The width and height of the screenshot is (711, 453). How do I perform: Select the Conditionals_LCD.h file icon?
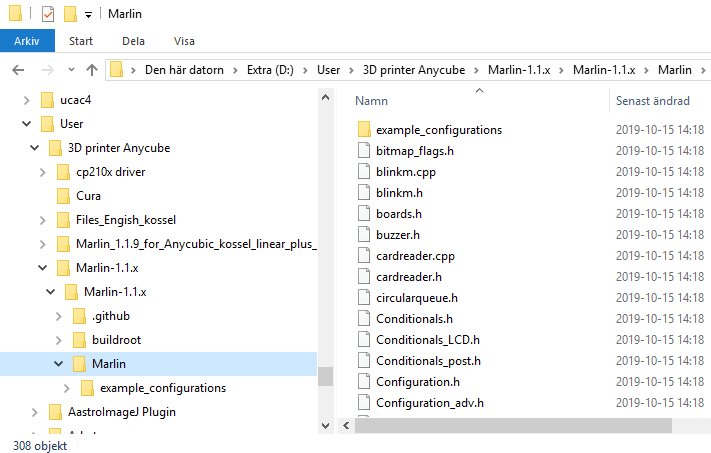point(364,339)
